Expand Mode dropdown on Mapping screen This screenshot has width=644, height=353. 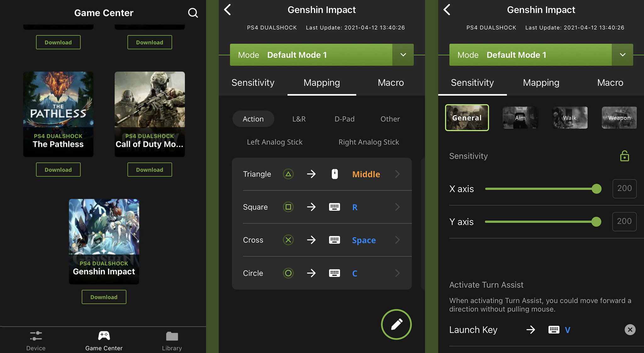click(x=403, y=55)
